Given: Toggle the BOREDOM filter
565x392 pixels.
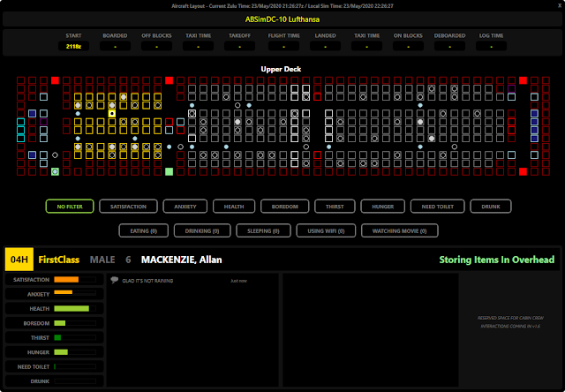Looking at the screenshot, I should click(284, 207).
